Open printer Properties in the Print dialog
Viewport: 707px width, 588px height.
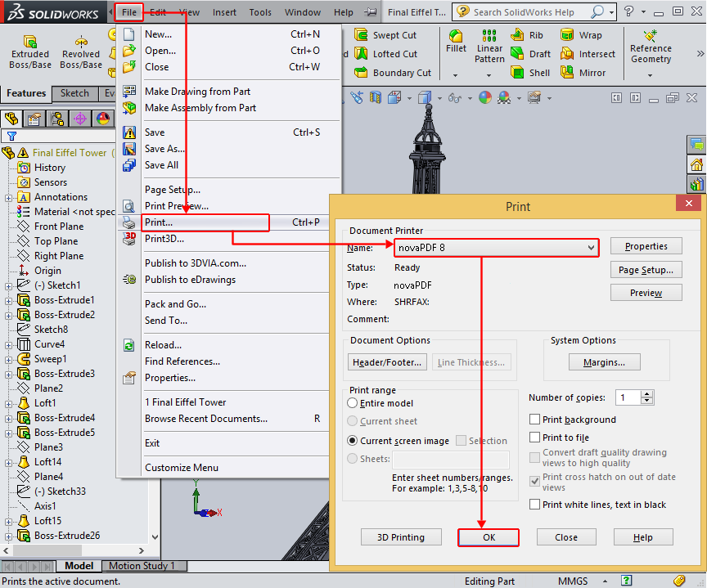click(x=646, y=246)
